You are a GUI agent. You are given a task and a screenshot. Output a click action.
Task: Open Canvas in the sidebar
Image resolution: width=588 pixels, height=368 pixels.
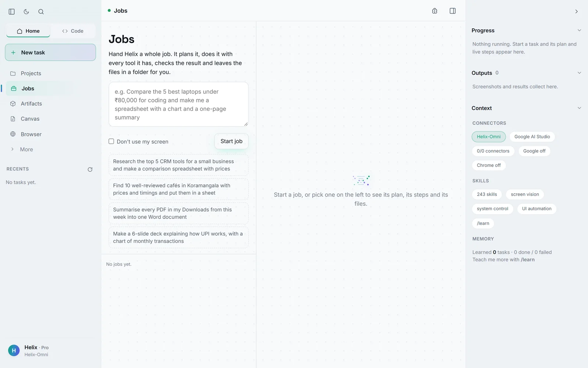50,118
